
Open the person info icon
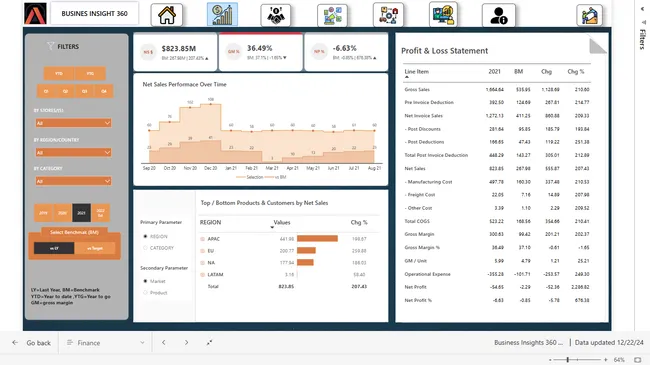(499, 15)
